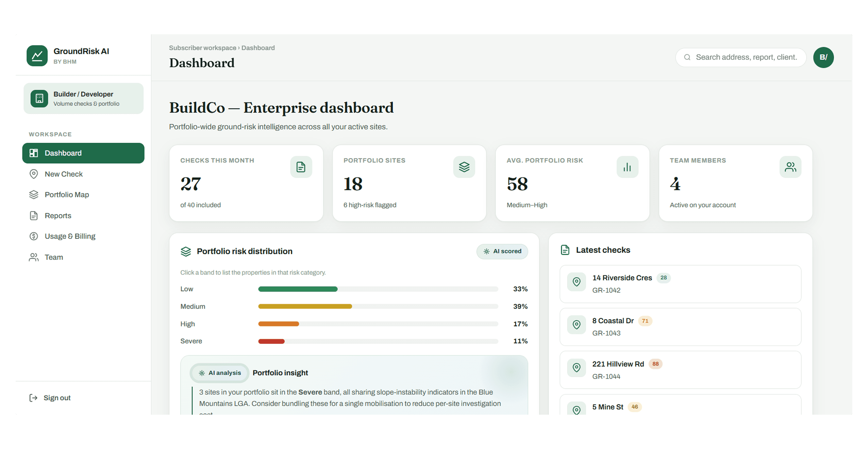Click the GroundRisk AI logo icon
Image resolution: width=868 pixels, height=449 pixels.
[x=37, y=56]
